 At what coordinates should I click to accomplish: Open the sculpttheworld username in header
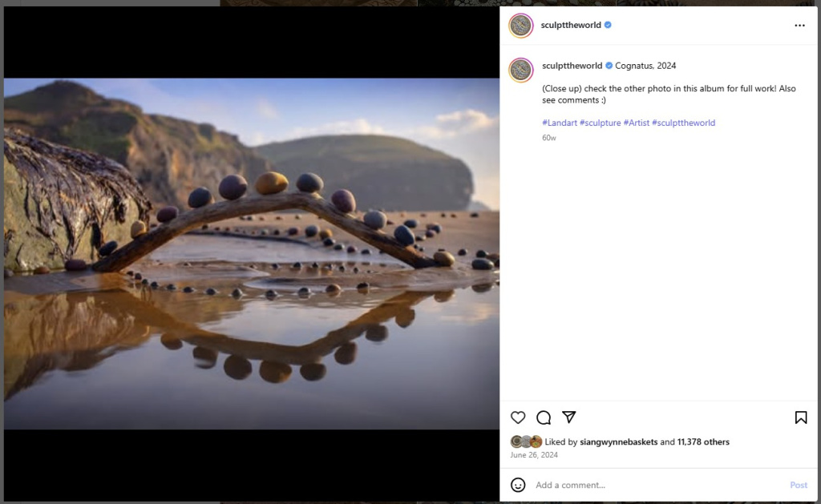pos(571,26)
